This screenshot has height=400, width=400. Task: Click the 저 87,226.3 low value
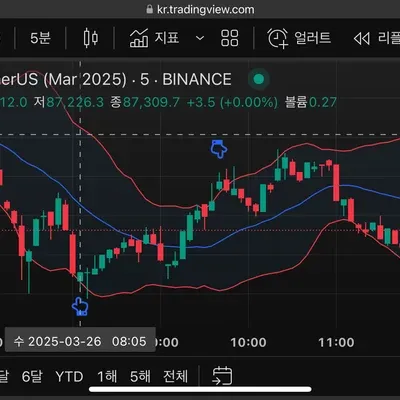point(69,102)
